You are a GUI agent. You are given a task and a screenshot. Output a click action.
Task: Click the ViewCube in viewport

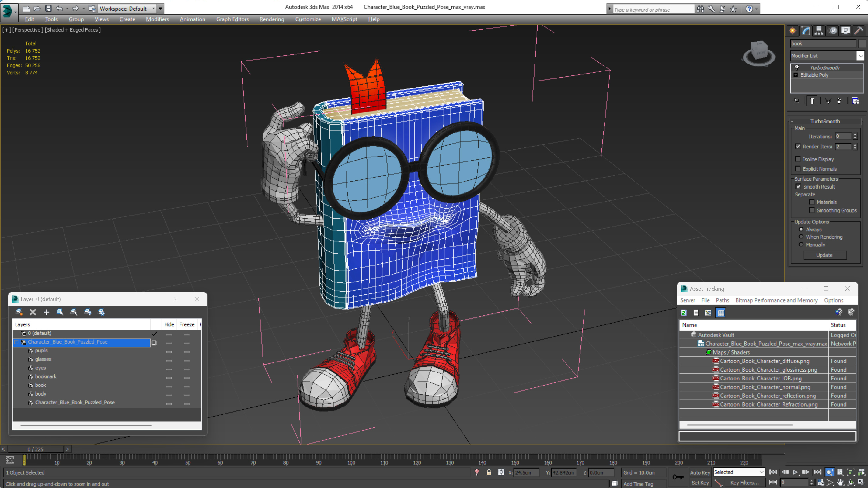(x=759, y=54)
